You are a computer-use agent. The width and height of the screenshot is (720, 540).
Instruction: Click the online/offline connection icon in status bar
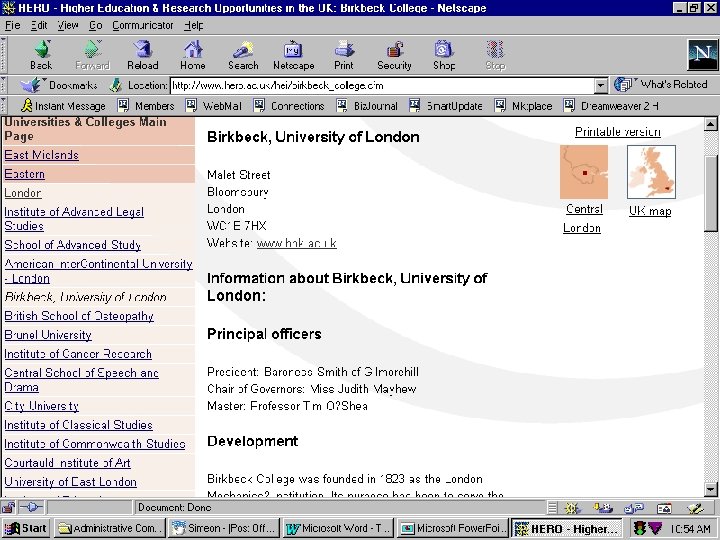point(31,507)
